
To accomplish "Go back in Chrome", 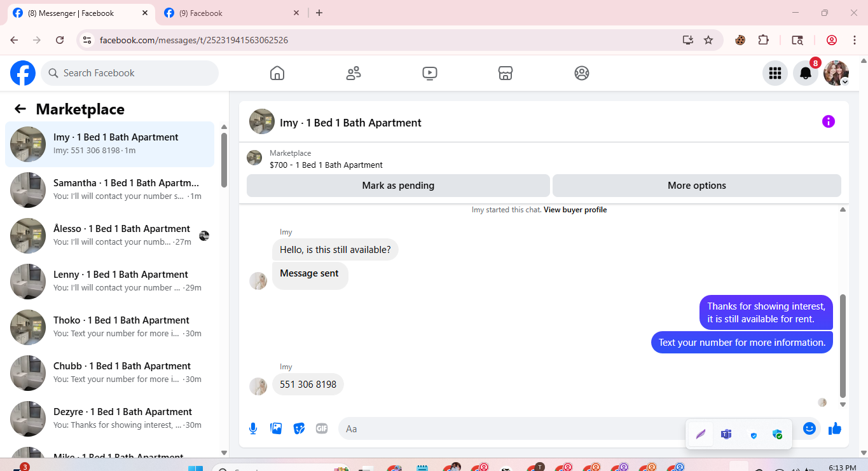I will [14, 40].
